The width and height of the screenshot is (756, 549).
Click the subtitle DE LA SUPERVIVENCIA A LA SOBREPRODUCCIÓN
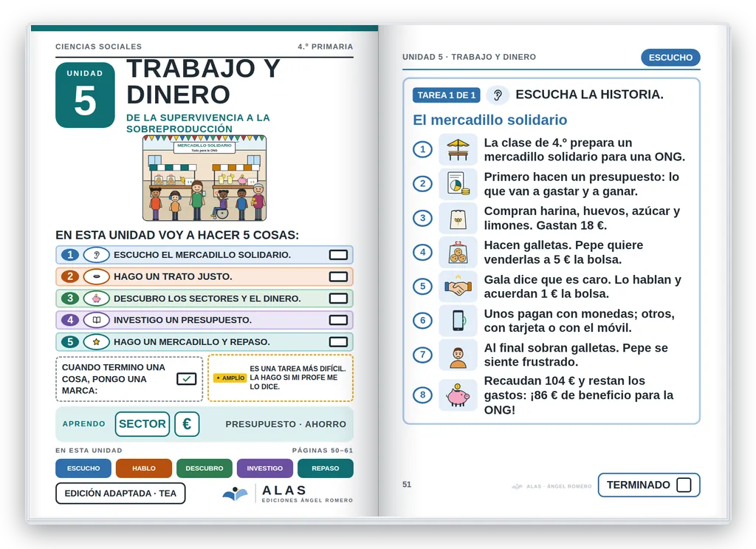pyautogui.click(x=198, y=123)
